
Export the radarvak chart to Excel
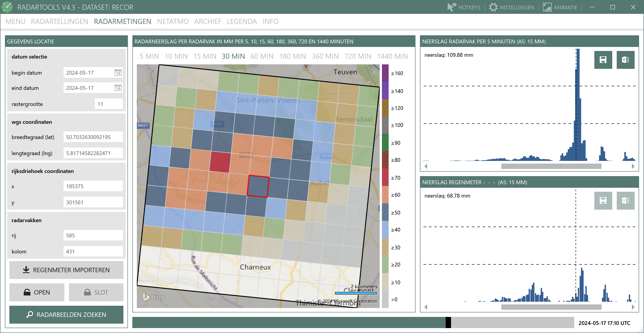click(x=625, y=60)
